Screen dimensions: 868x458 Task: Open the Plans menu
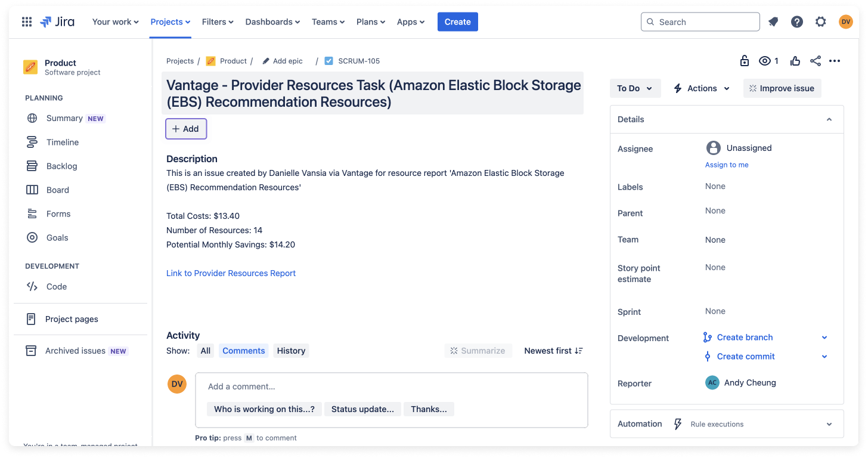(x=371, y=22)
